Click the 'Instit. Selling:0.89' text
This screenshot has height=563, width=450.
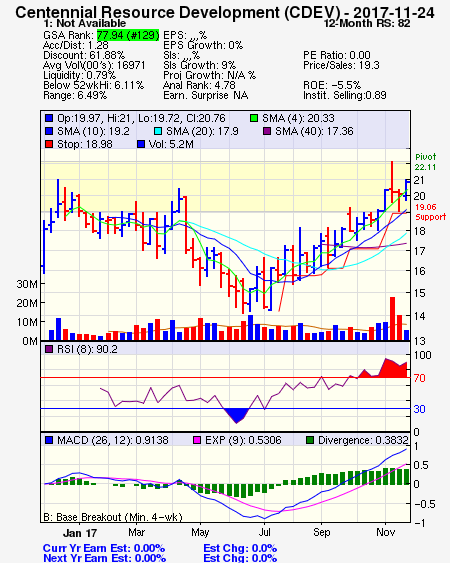point(345,96)
